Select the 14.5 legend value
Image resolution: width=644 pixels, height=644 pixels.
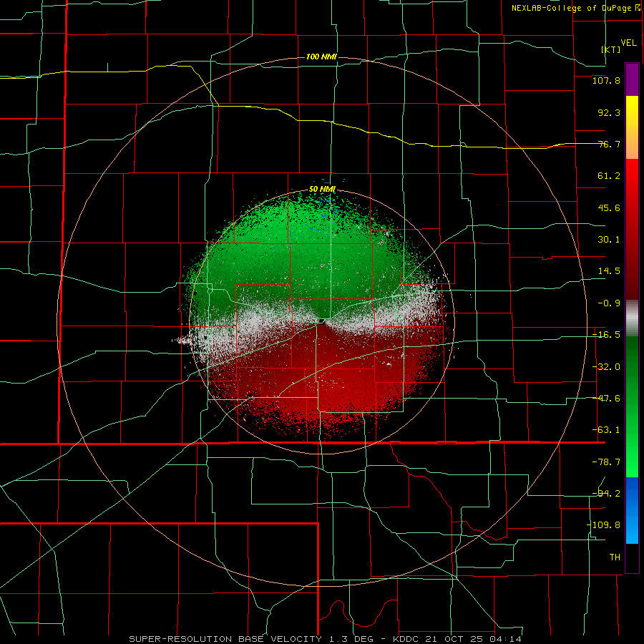pos(609,271)
